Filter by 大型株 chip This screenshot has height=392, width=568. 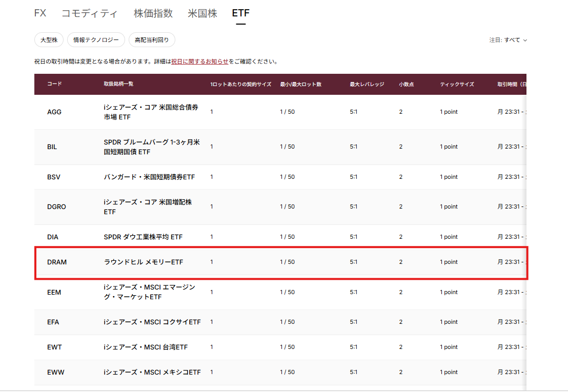click(49, 40)
